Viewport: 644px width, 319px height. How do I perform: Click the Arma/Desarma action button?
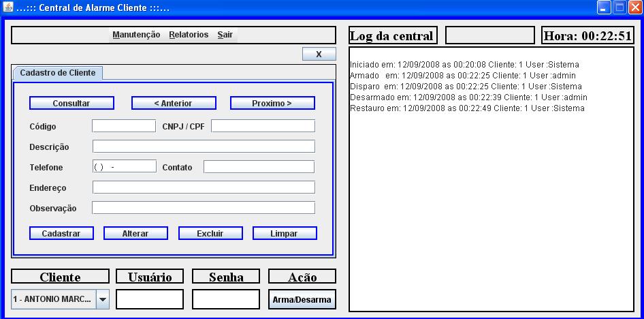point(302,300)
